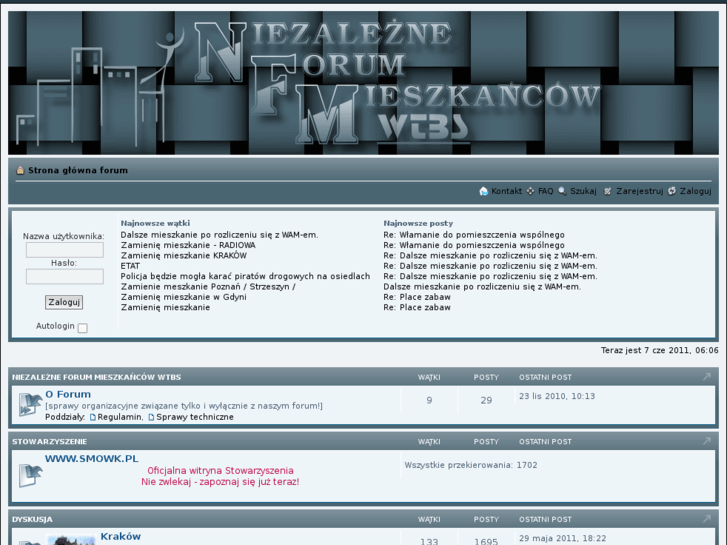Image resolution: width=727 pixels, height=545 pixels.
Task: Click the Zarejestruj icon
Action: [x=607, y=191]
